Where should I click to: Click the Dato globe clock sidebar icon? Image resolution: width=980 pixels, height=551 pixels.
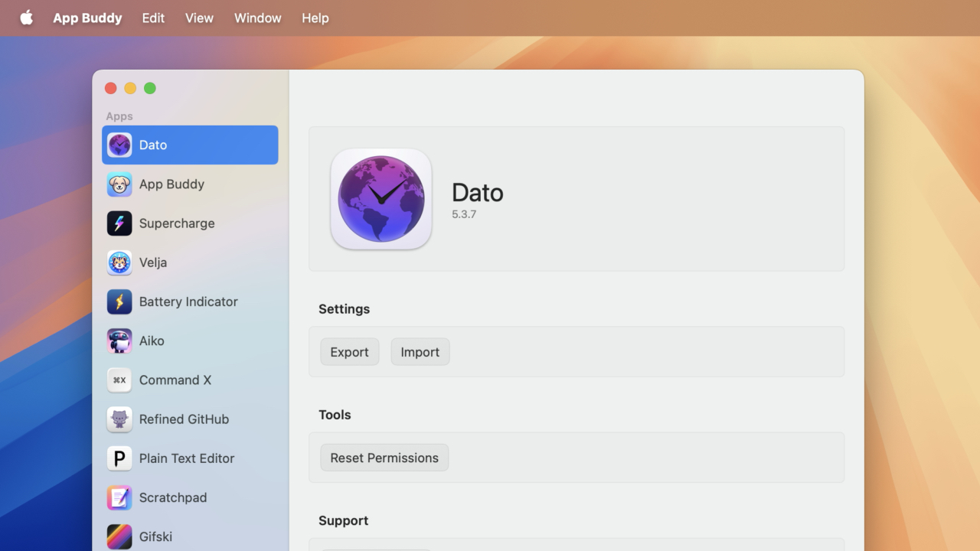(x=119, y=145)
